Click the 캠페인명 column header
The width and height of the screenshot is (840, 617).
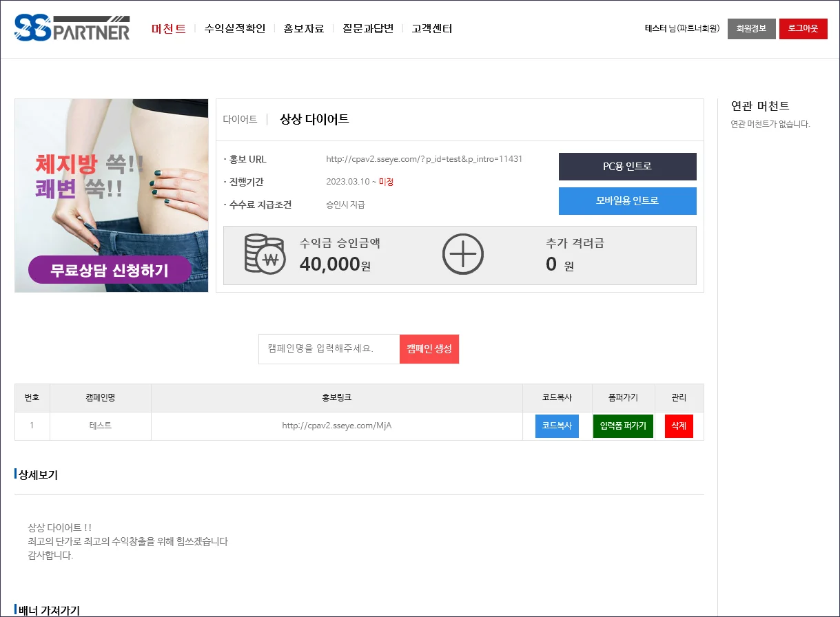pyautogui.click(x=101, y=398)
